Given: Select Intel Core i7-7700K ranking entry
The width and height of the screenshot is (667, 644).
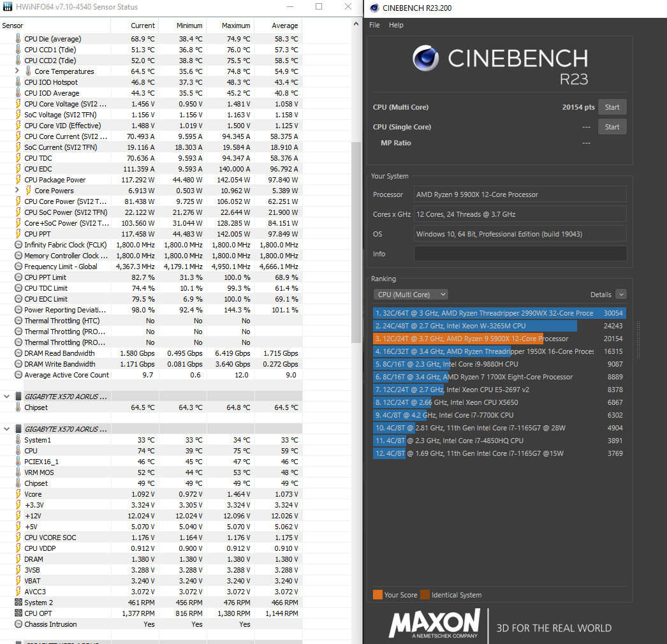Looking at the screenshot, I should [499, 415].
